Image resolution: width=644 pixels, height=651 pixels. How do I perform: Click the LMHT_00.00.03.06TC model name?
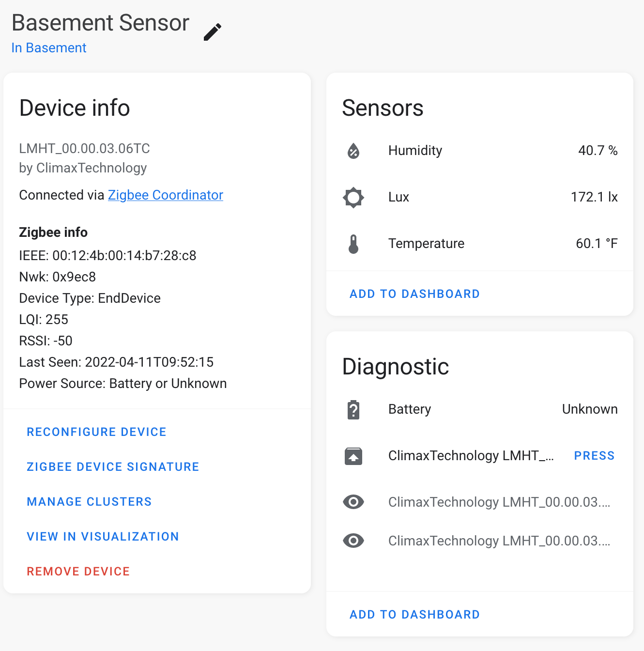[x=84, y=149]
